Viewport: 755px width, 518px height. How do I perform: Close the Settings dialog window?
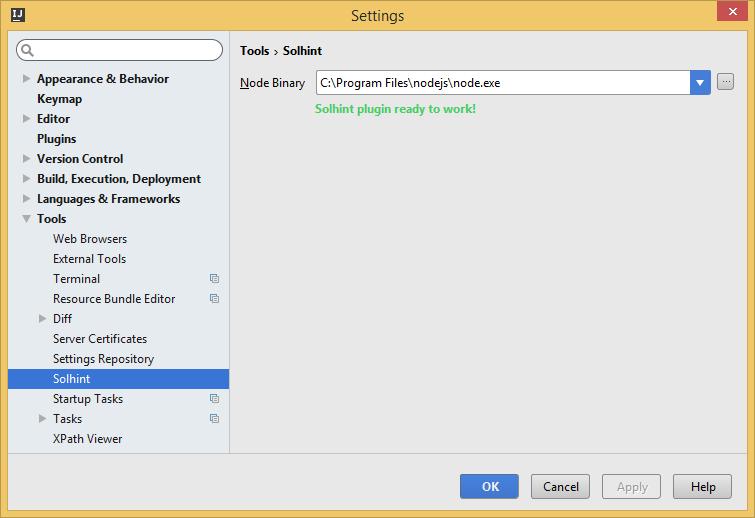(x=732, y=12)
